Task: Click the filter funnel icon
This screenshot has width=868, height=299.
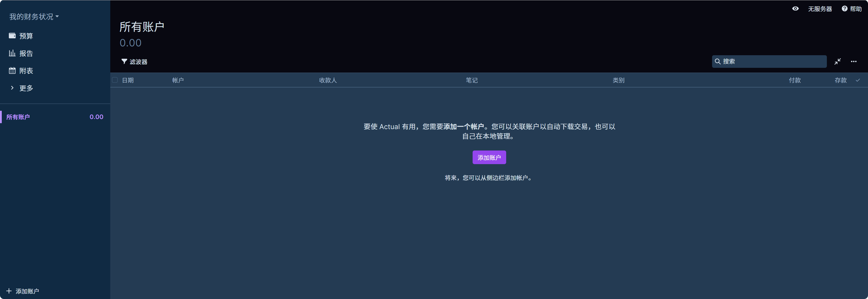Action: click(x=124, y=61)
